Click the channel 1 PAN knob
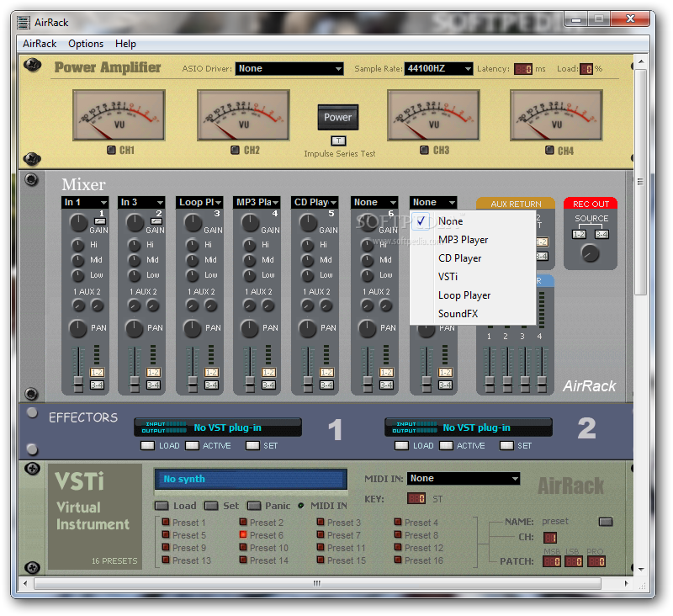673x616 pixels. click(78, 328)
